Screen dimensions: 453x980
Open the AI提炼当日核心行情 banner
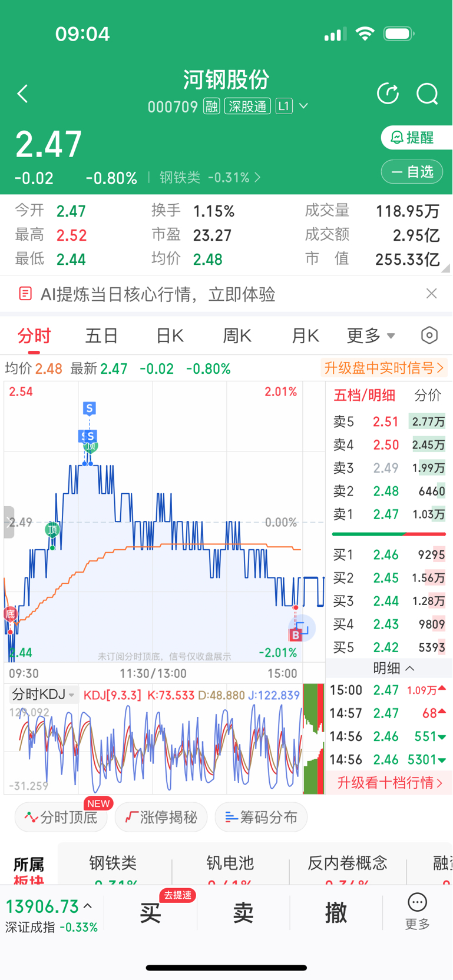pos(226,294)
